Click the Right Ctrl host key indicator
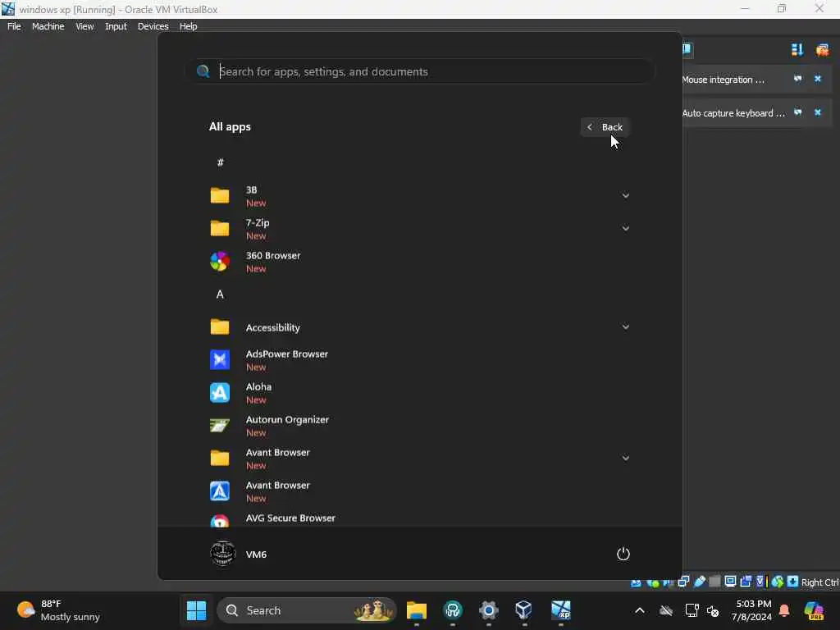 819,582
